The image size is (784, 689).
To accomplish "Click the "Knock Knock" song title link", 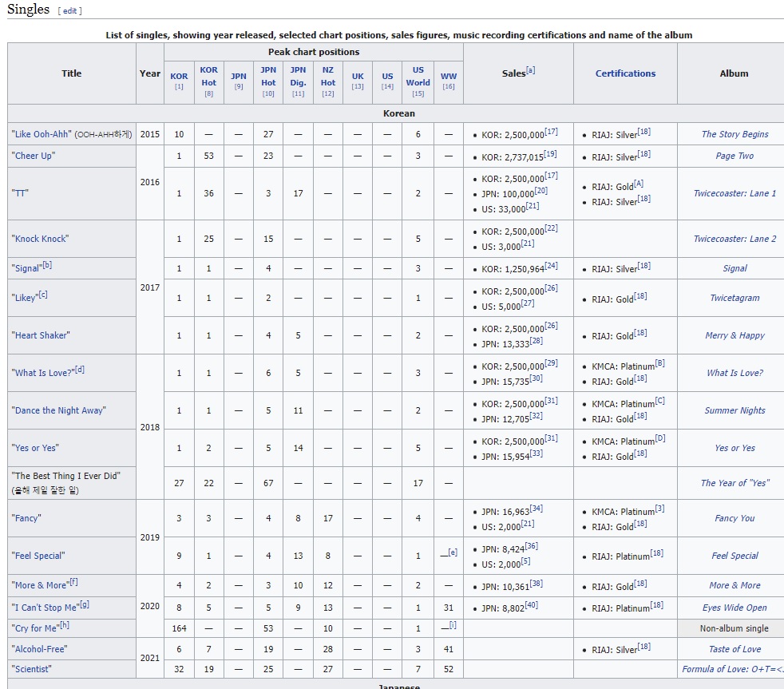I will tap(40, 239).
